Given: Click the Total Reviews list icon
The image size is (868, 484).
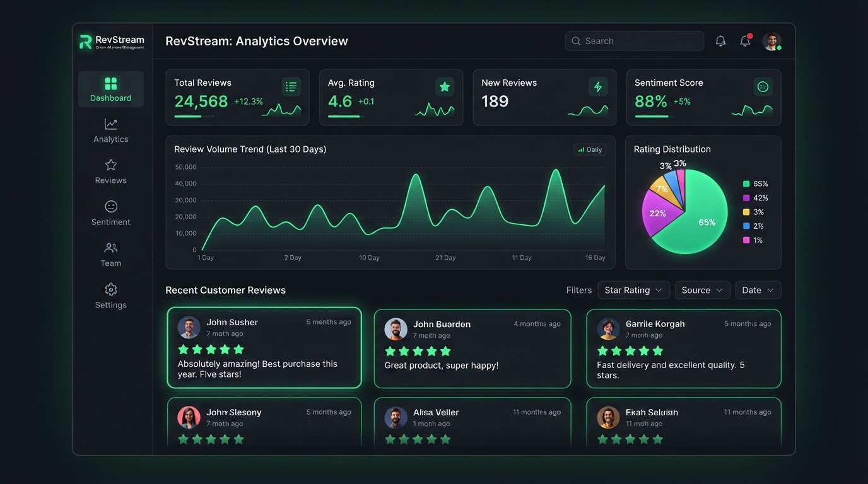Looking at the screenshot, I should [291, 87].
